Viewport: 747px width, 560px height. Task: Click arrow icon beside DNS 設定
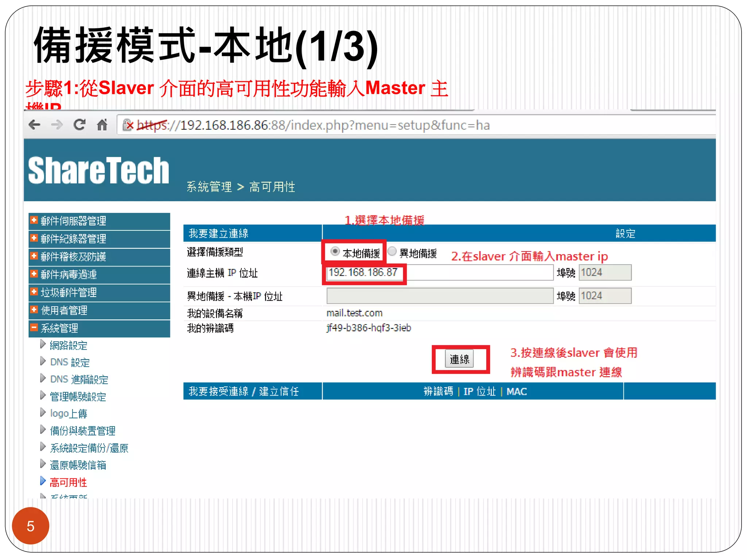43,361
